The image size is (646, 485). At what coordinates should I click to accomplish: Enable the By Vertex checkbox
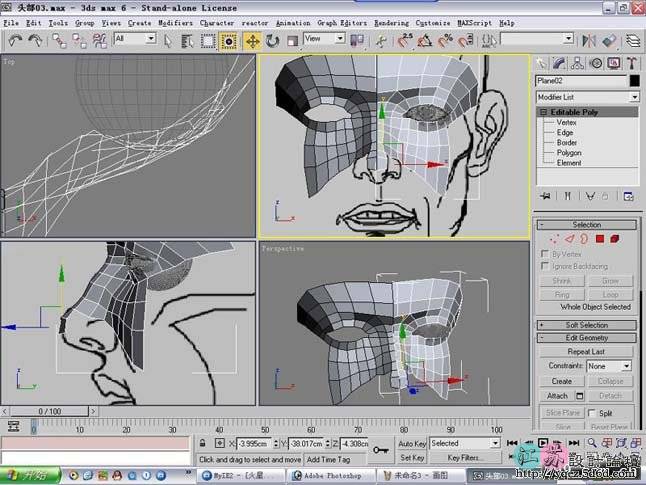click(545, 254)
